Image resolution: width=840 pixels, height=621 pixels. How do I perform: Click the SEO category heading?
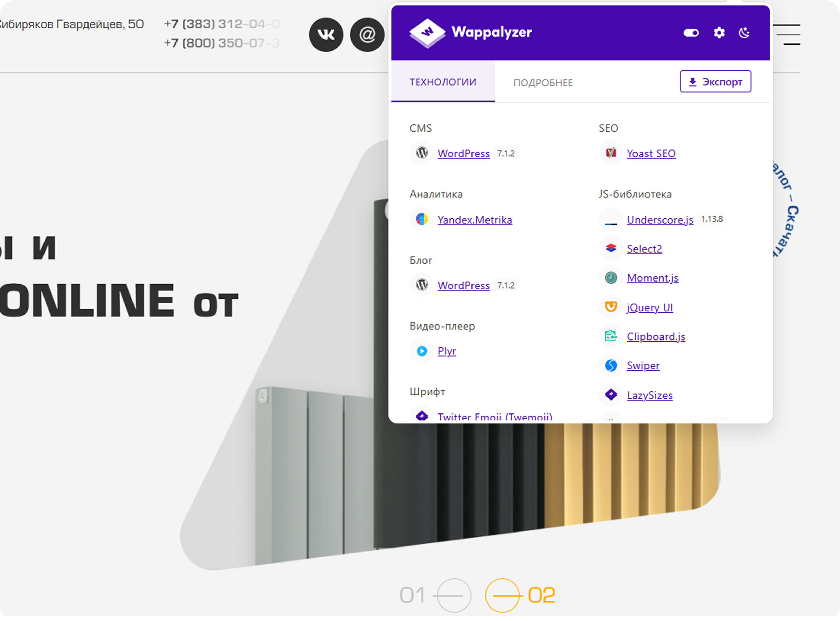tap(609, 129)
